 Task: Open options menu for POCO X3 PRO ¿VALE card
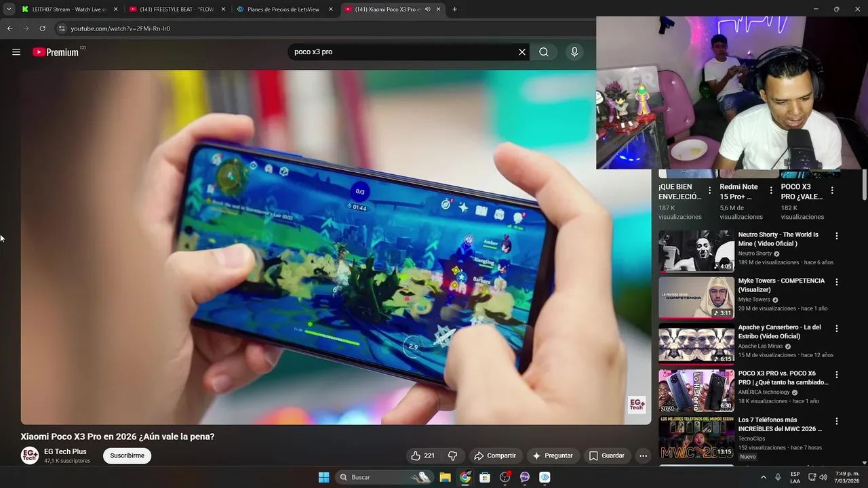[x=832, y=190]
